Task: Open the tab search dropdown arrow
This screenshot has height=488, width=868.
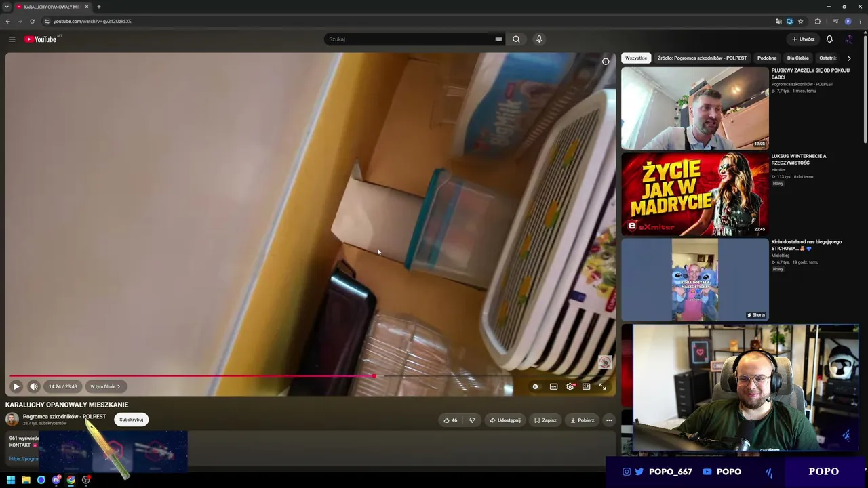Action: [7, 7]
